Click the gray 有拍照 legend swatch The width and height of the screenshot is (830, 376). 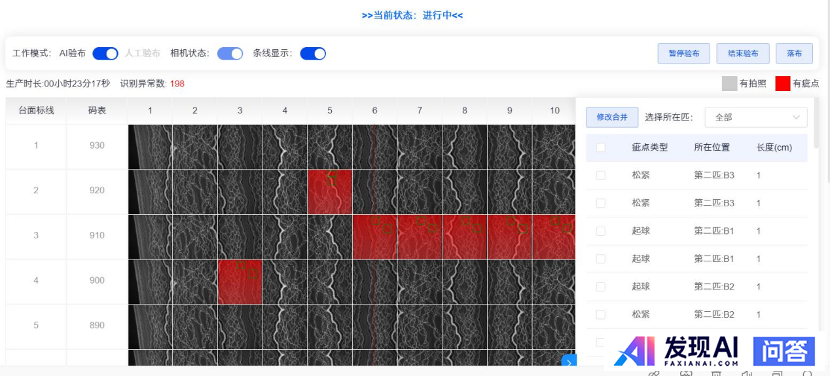[729, 84]
